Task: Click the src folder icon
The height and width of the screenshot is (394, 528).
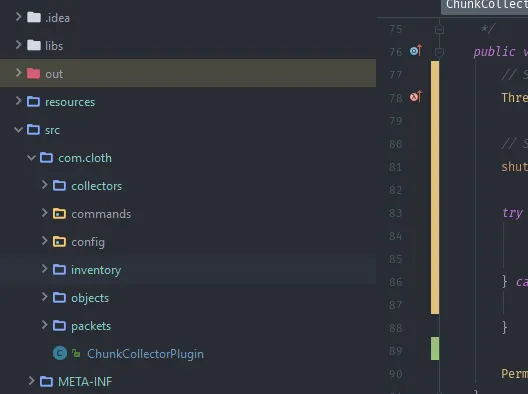Action: click(x=33, y=129)
